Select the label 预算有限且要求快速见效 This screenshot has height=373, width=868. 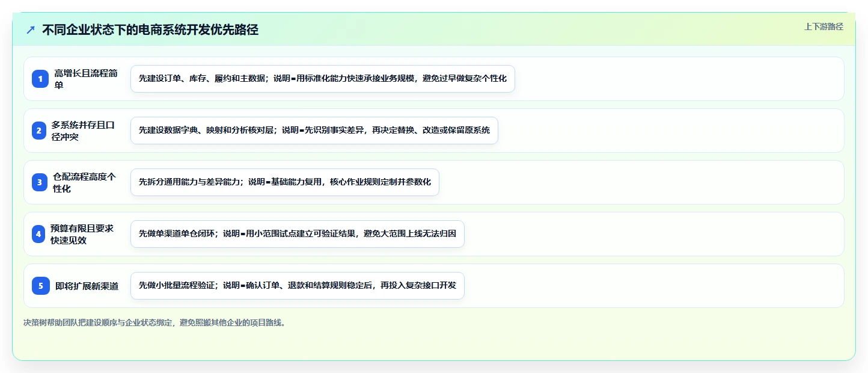click(x=82, y=234)
